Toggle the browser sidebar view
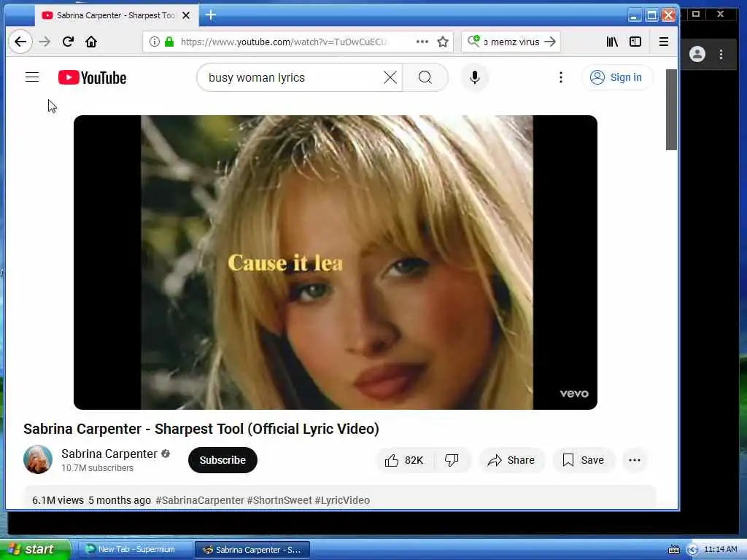 635,42
